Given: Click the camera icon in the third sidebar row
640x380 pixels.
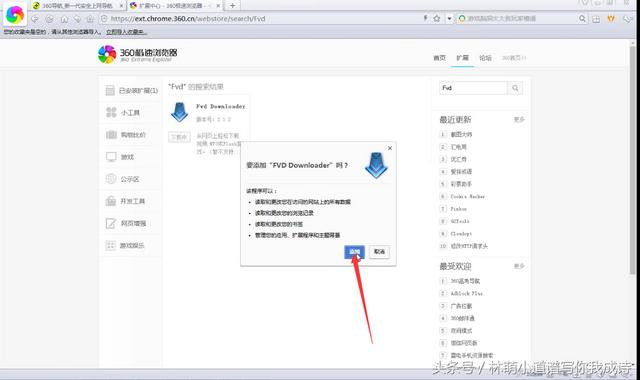Looking at the screenshot, I should point(111,135).
